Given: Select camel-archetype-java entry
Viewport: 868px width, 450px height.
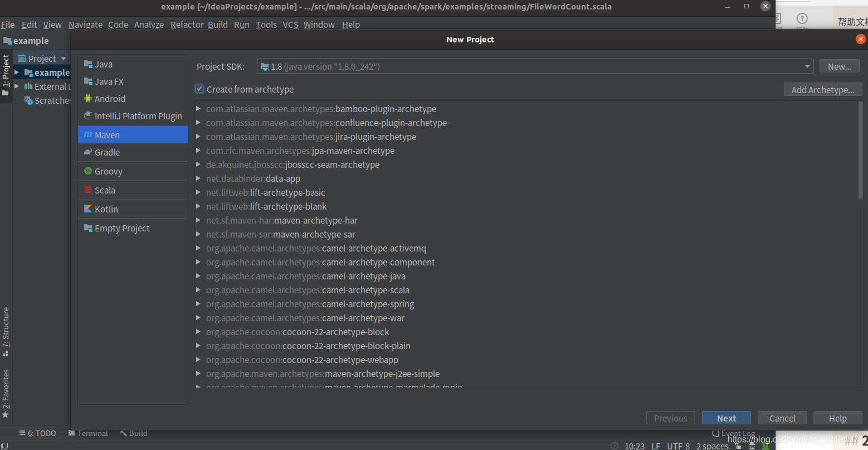Looking at the screenshot, I should 306,276.
